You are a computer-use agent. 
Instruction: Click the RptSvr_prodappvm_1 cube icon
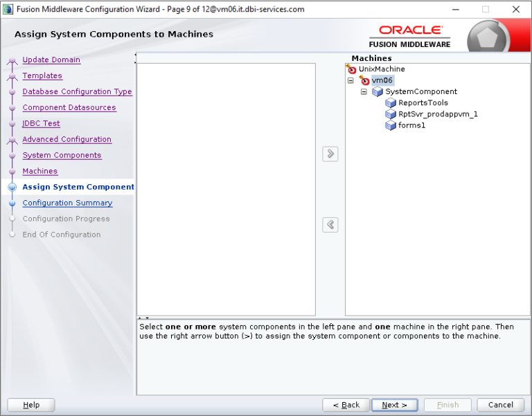[391, 114]
